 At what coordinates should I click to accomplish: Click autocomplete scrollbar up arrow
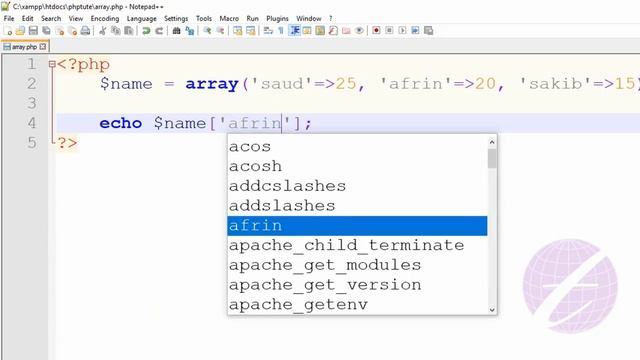click(x=492, y=142)
